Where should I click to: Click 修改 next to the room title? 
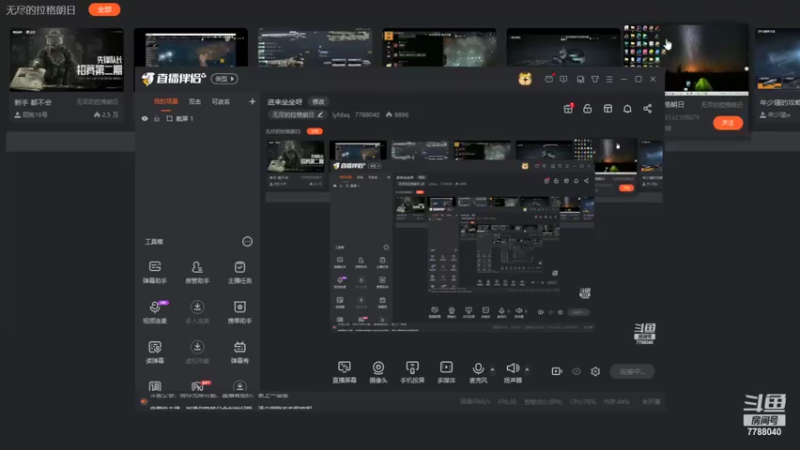318,102
